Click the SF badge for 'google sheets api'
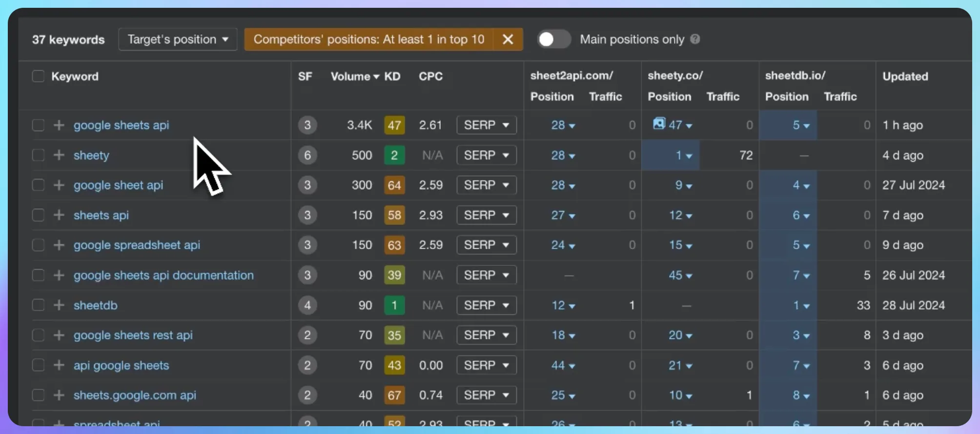This screenshot has width=980, height=434. pyautogui.click(x=307, y=125)
